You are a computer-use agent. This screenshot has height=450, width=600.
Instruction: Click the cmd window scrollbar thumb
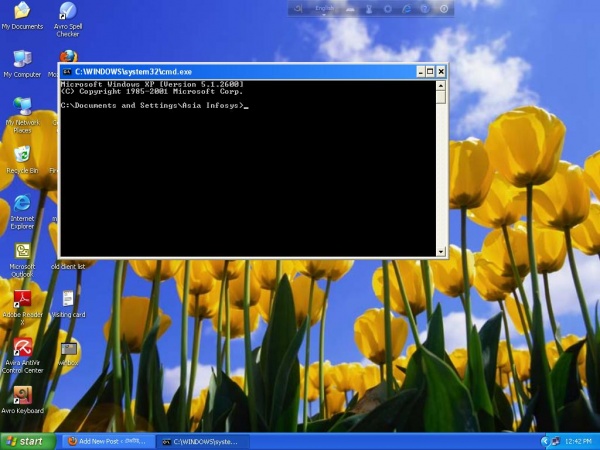pyautogui.click(x=441, y=97)
